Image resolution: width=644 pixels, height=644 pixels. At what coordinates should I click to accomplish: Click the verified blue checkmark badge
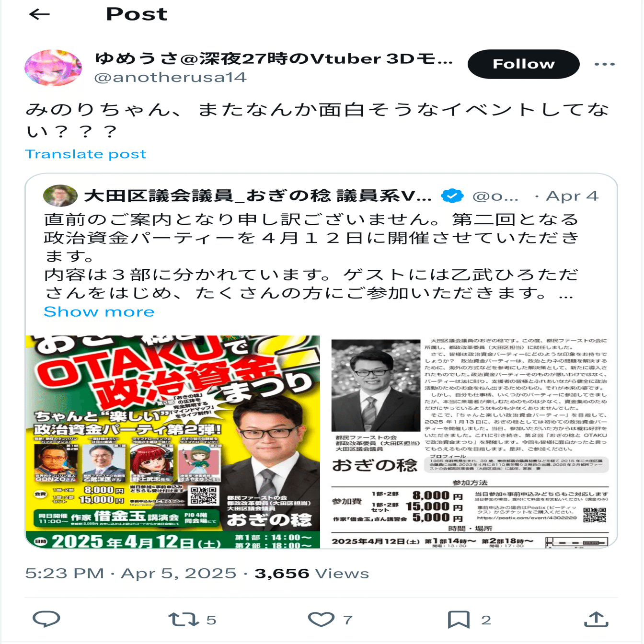pyautogui.click(x=452, y=196)
